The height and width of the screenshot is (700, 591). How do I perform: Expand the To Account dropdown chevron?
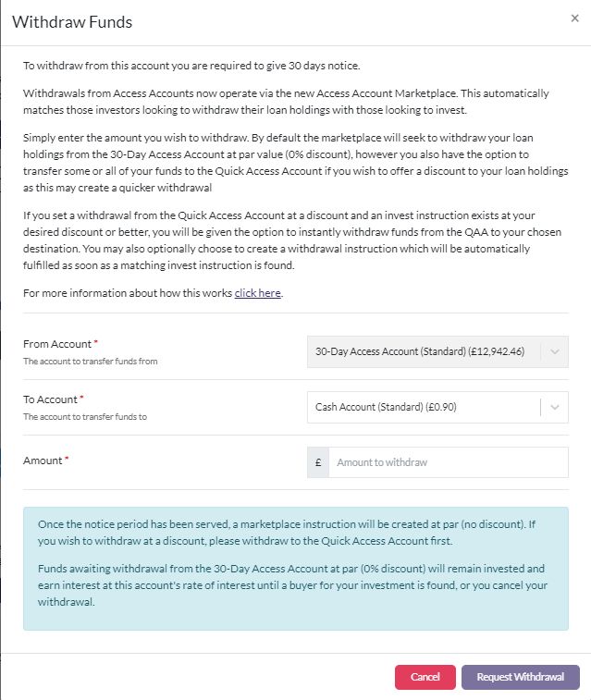(555, 407)
